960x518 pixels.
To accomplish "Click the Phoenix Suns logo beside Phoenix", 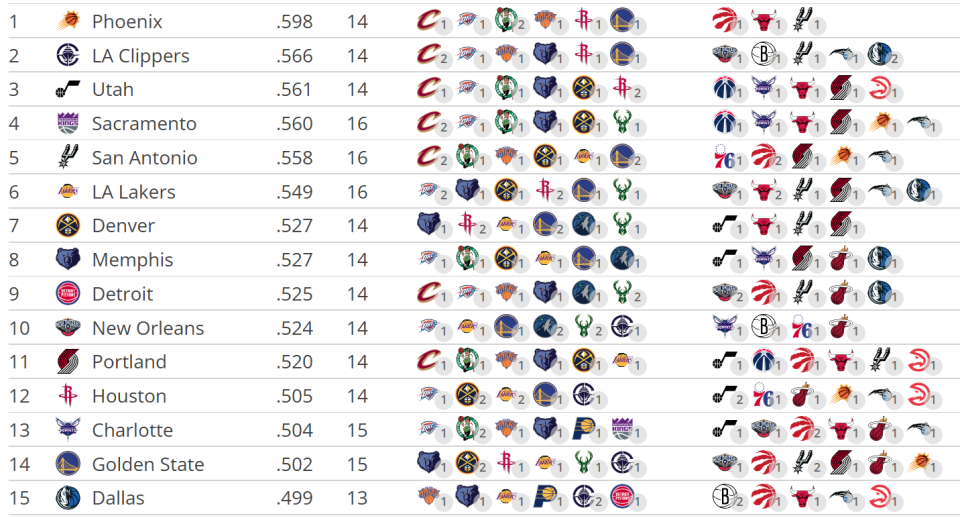I will point(68,21).
